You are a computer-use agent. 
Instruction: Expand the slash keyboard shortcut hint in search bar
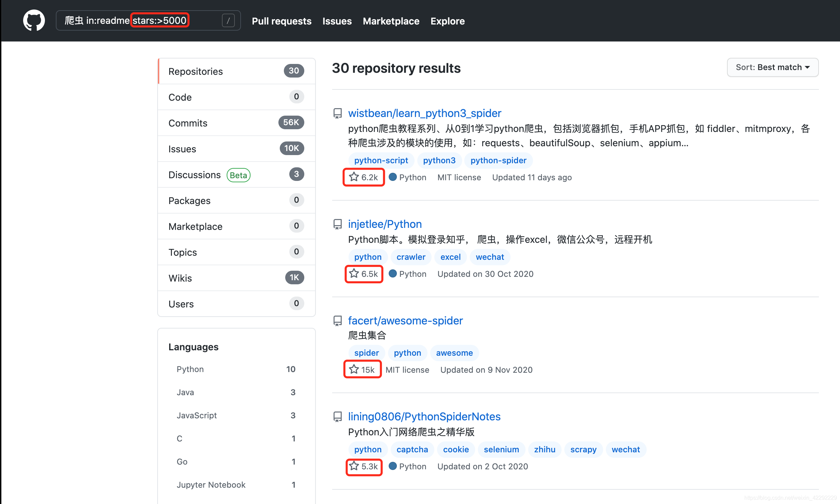pyautogui.click(x=228, y=20)
